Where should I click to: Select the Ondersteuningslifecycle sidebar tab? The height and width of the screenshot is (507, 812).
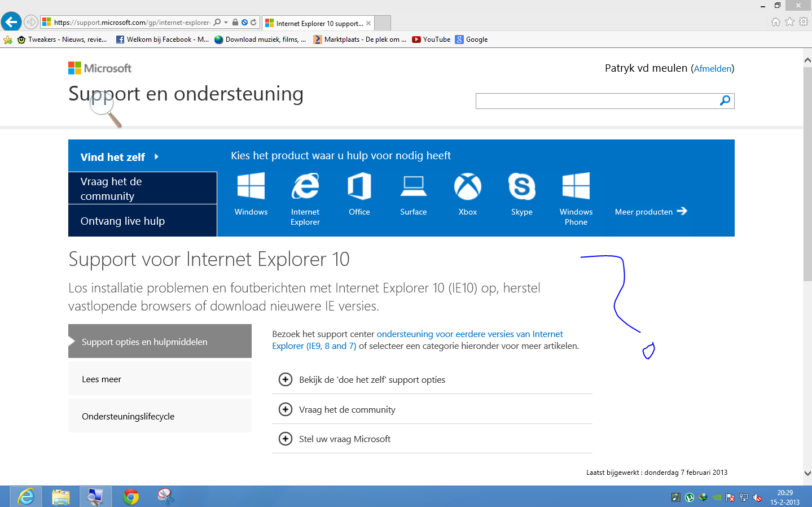[x=160, y=416]
